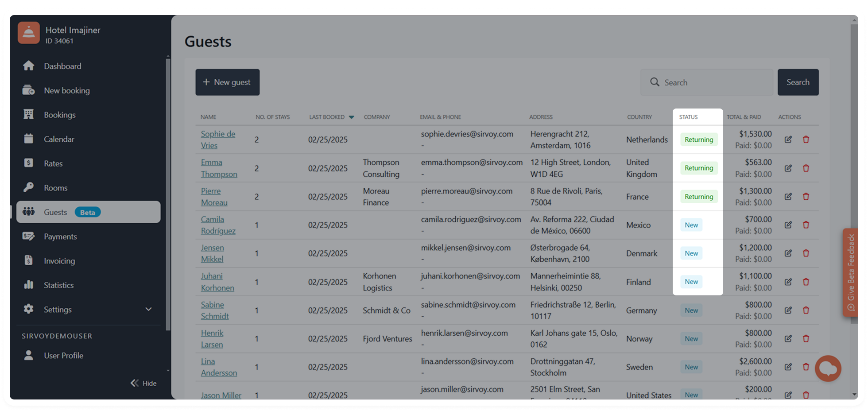The width and height of the screenshot is (868, 411).
Task: Click the New guest button
Action: [x=227, y=82]
